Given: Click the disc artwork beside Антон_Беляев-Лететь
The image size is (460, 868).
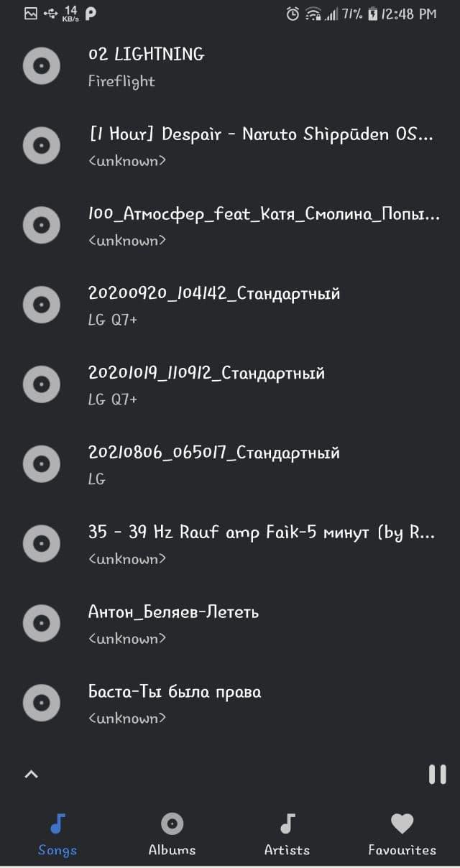Looking at the screenshot, I should 41,625.
